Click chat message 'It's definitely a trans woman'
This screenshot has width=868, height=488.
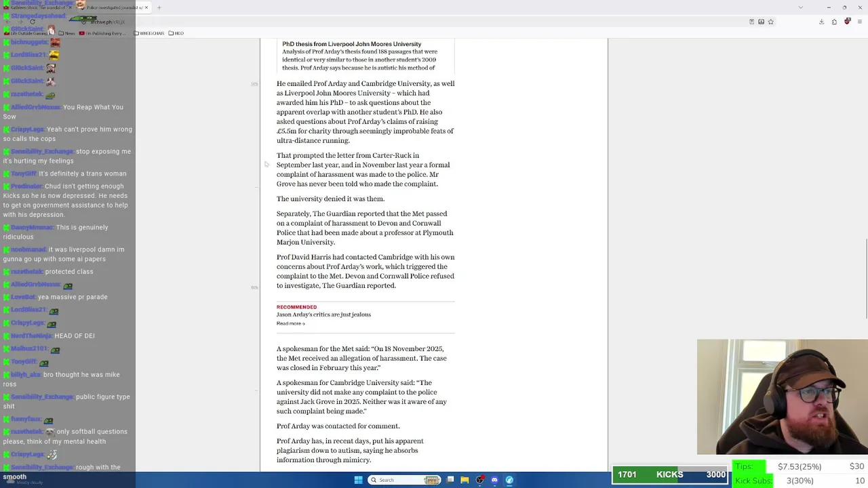[82, 174]
